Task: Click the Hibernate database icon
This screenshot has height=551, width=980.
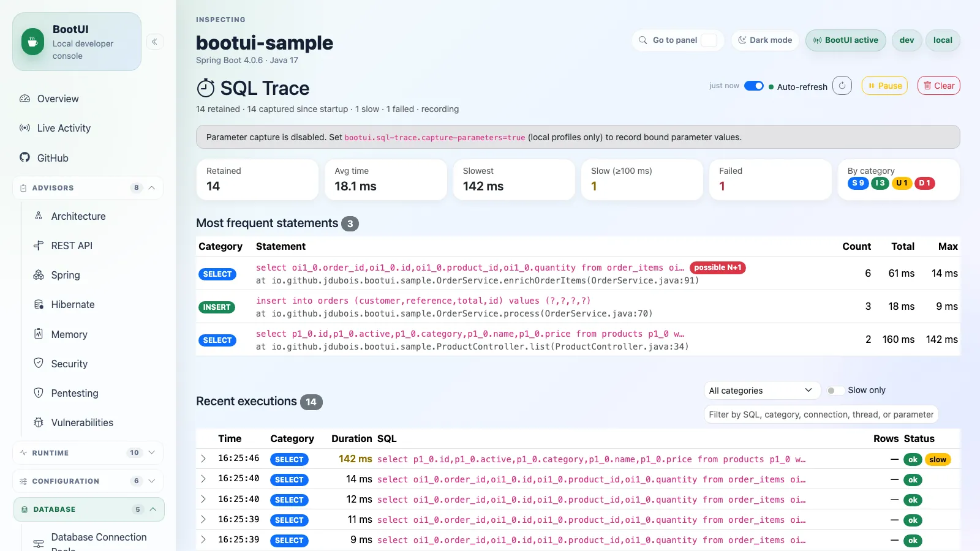Action: click(39, 304)
